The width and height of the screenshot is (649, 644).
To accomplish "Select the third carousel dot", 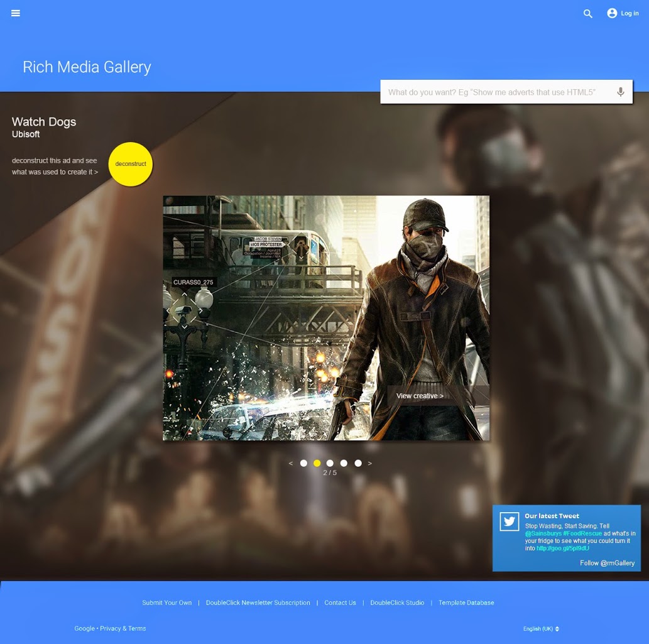I will coord(330,463).
